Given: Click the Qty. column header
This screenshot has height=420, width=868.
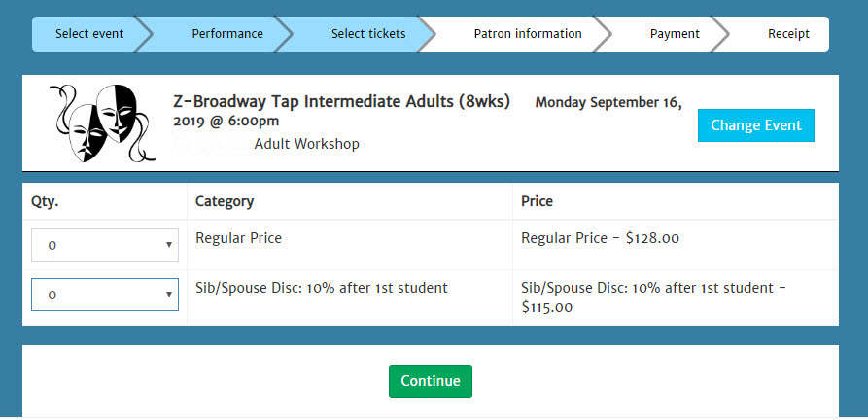Looking at the screenshot, I should click(45, 201).
